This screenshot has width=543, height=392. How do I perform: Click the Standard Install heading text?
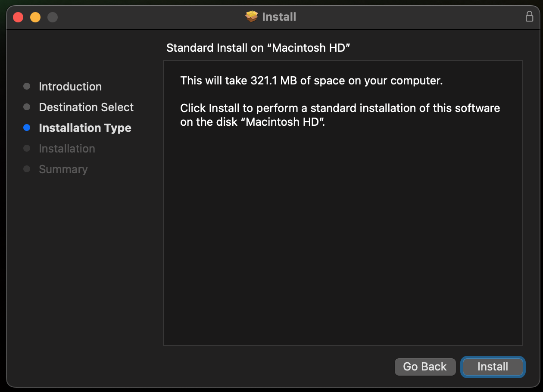click(x=259, y=48)
